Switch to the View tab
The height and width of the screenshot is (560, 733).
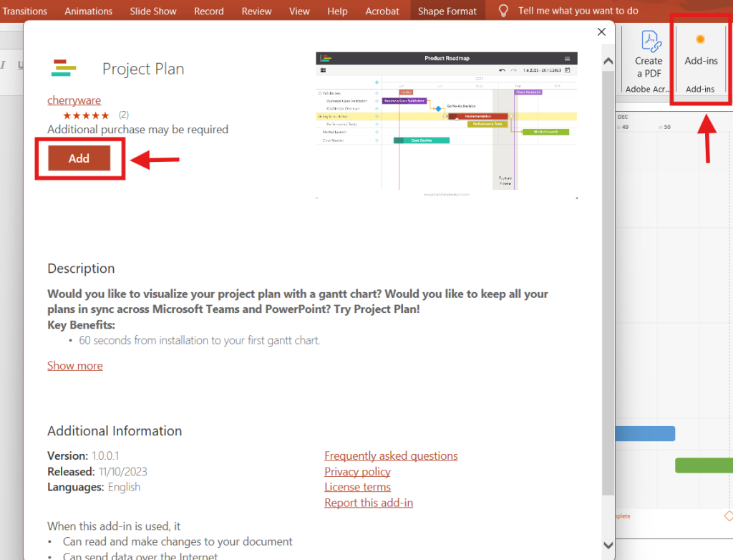point(299,11)
